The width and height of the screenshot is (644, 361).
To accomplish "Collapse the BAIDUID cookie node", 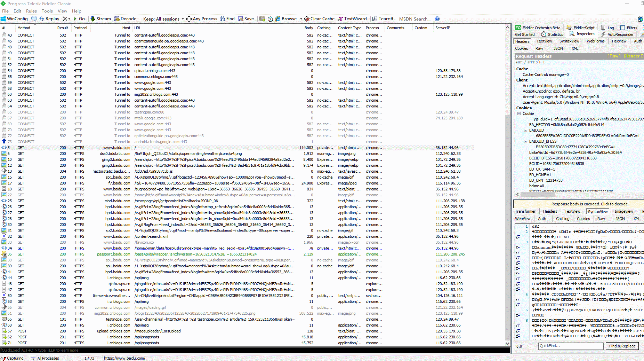I will [526, 130].
